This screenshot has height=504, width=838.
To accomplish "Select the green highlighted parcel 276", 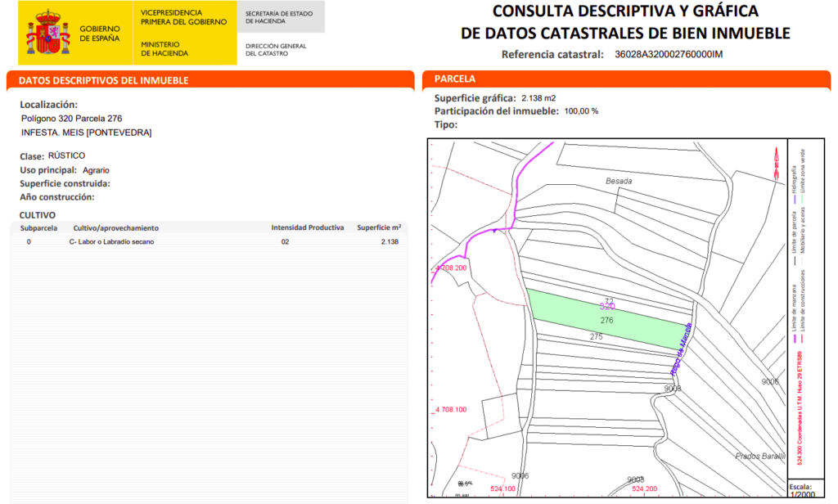I will 609,320.
